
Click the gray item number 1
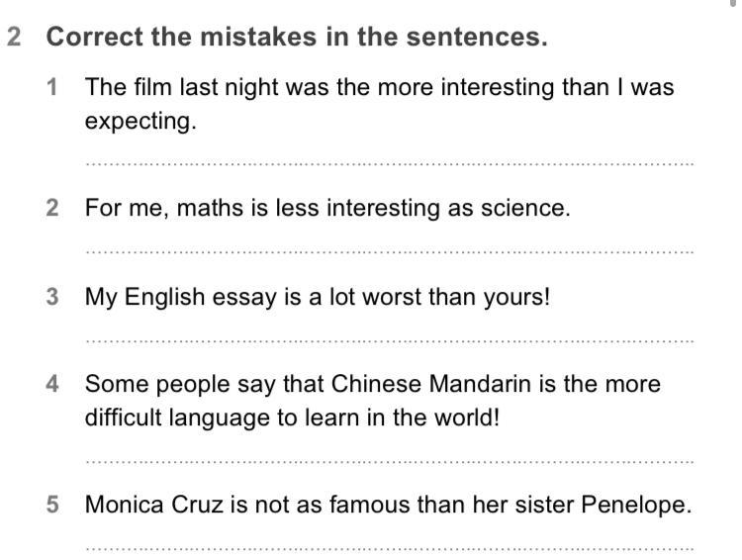click(52, 87)
